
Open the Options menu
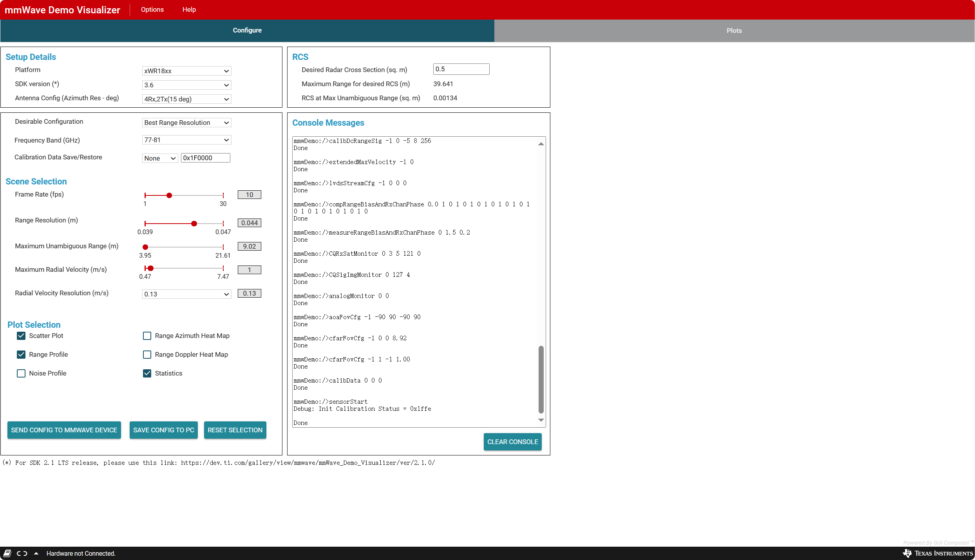pyautogui.click(x=152, y=9)
